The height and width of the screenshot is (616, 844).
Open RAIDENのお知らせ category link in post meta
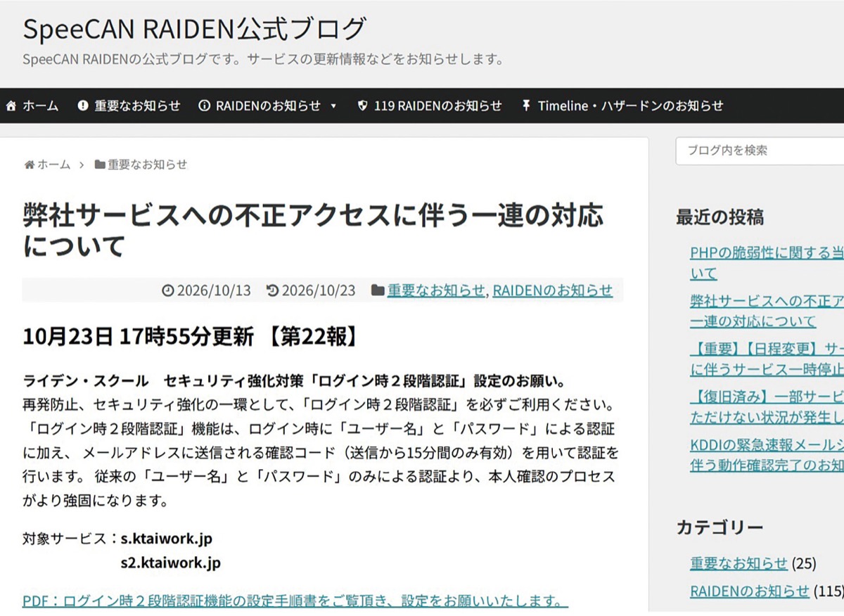pyautogui.click(x=553, y=290)
